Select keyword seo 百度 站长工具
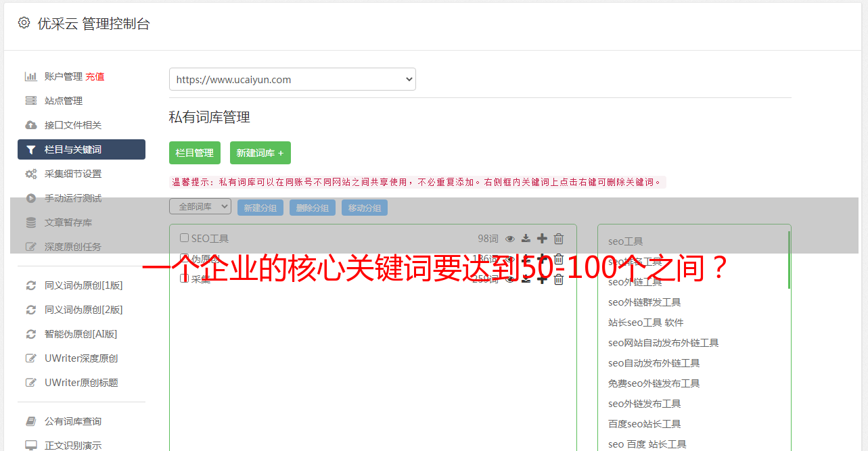This screenshot has width=868, height=451. (647, 444)
